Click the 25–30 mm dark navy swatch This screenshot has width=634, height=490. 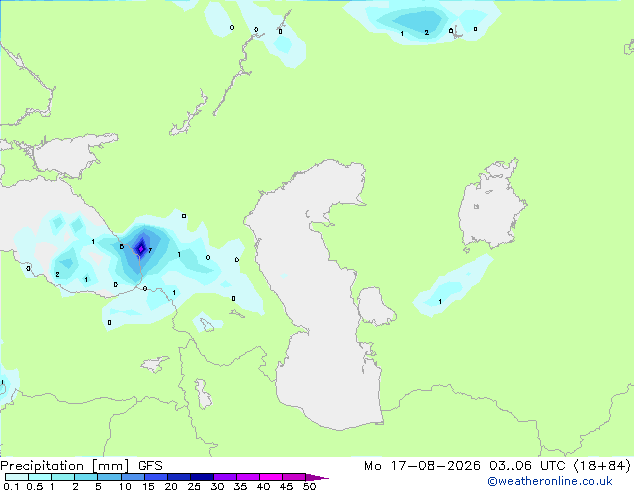202,477
